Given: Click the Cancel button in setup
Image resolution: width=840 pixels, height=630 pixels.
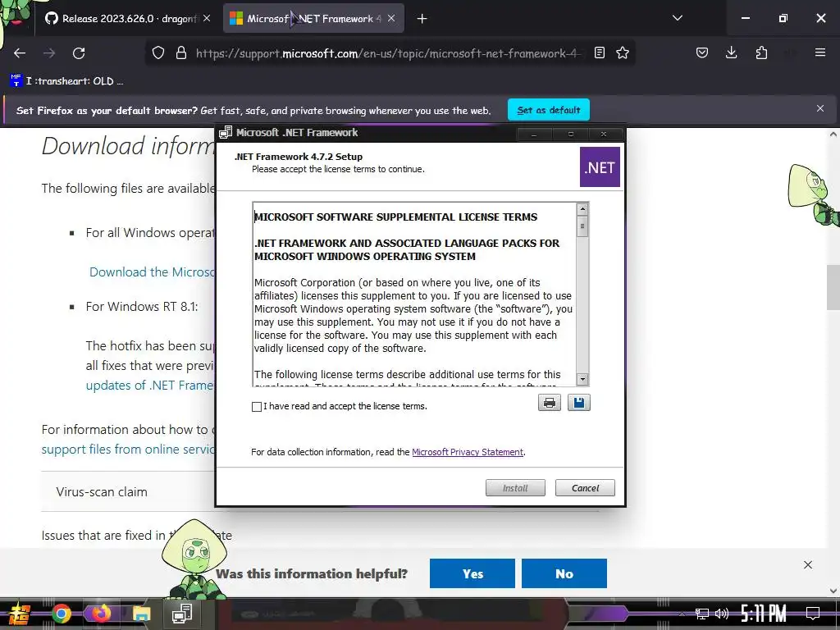Looking at the screenshot, I should click(585, 488).
